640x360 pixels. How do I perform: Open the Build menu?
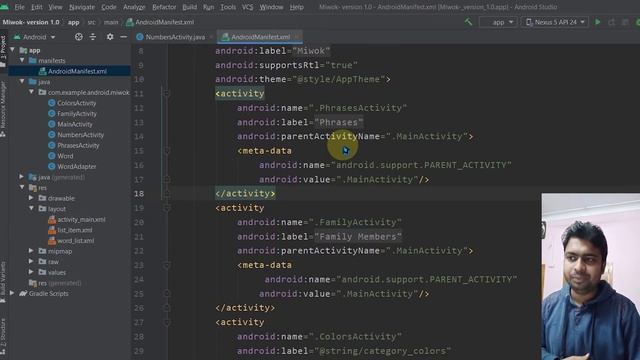point(189,7)
